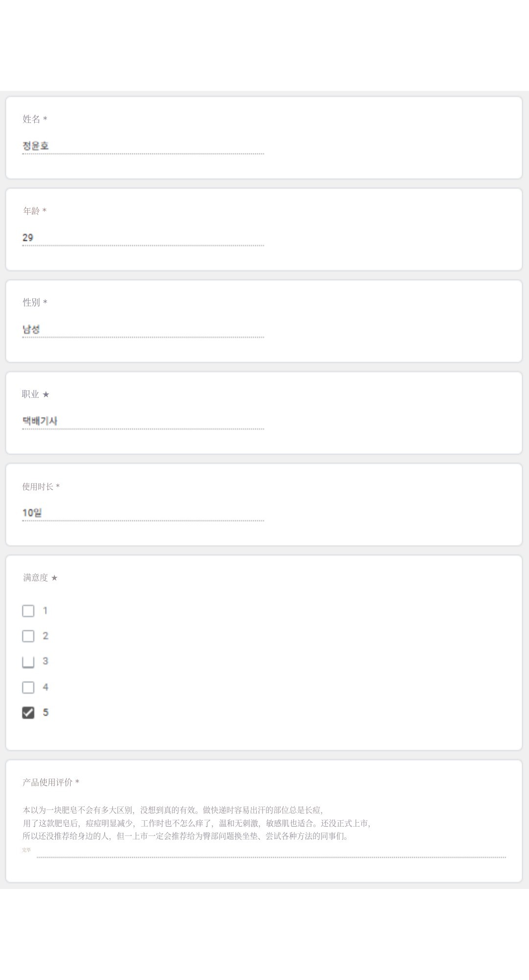Click the 使用时长 field showing 10일

(x=142, y=513)
